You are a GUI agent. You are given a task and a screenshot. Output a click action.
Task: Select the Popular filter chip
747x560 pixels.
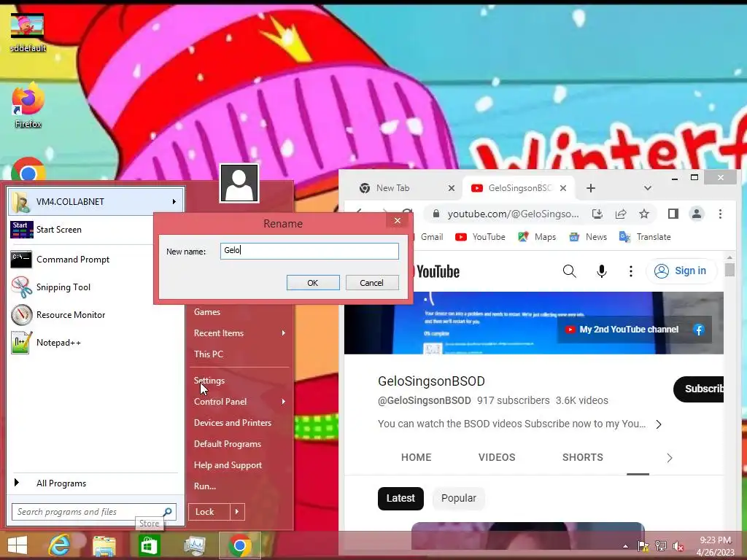(458, 498)
